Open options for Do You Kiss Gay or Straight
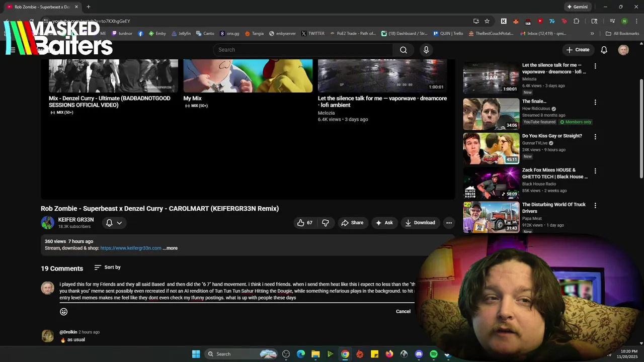This screenshot has height=362, width=644. pos(595,137)
